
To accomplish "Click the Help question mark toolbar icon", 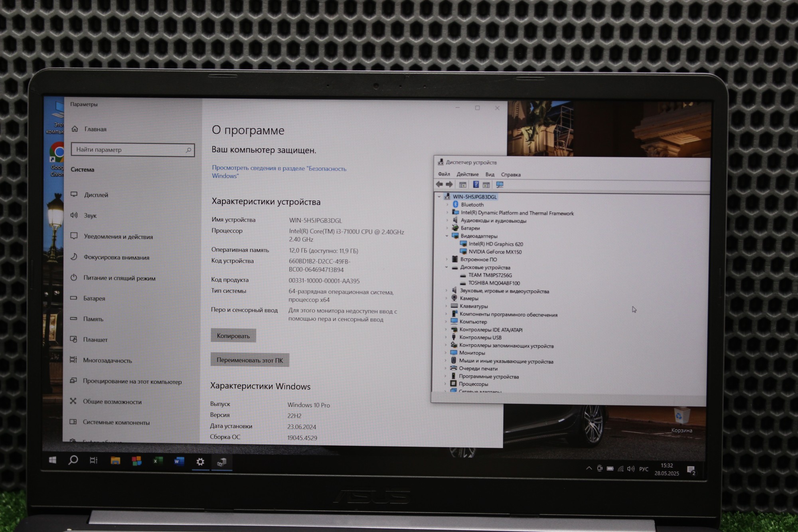I will pyautogui.click(x=476, y=184).
